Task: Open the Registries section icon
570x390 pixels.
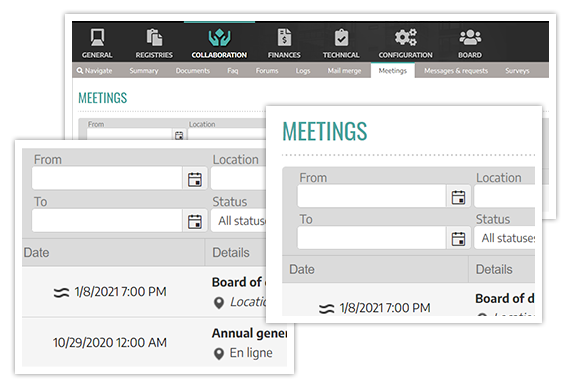Action: (x=154, y=38)
